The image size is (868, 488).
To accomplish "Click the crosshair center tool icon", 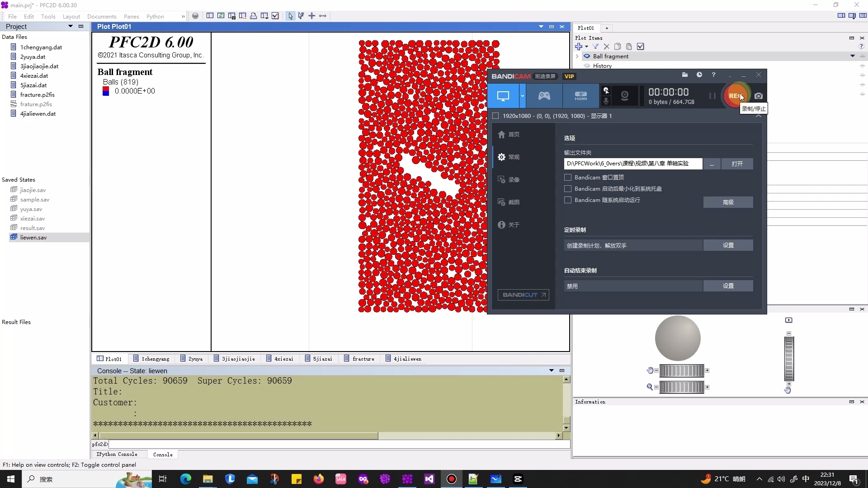I will click(x=311, y=16).
